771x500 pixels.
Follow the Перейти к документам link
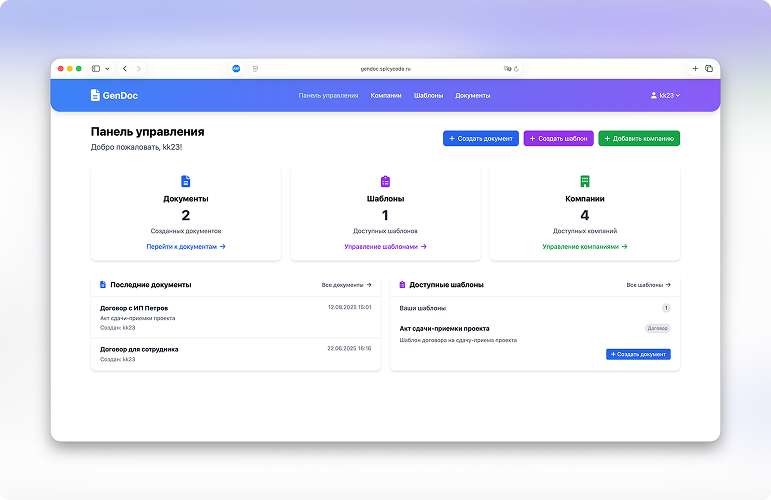coord(186,246)
